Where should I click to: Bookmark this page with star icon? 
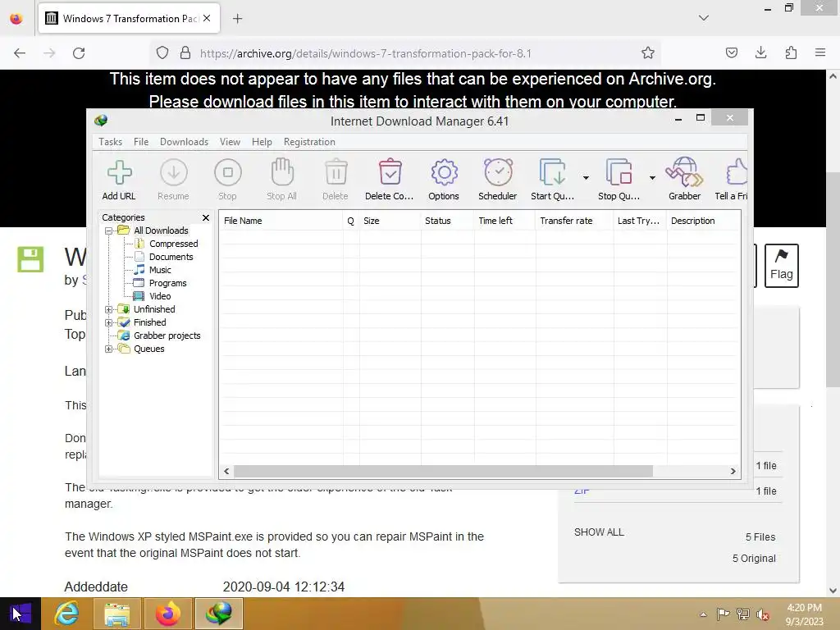[648, 53]
